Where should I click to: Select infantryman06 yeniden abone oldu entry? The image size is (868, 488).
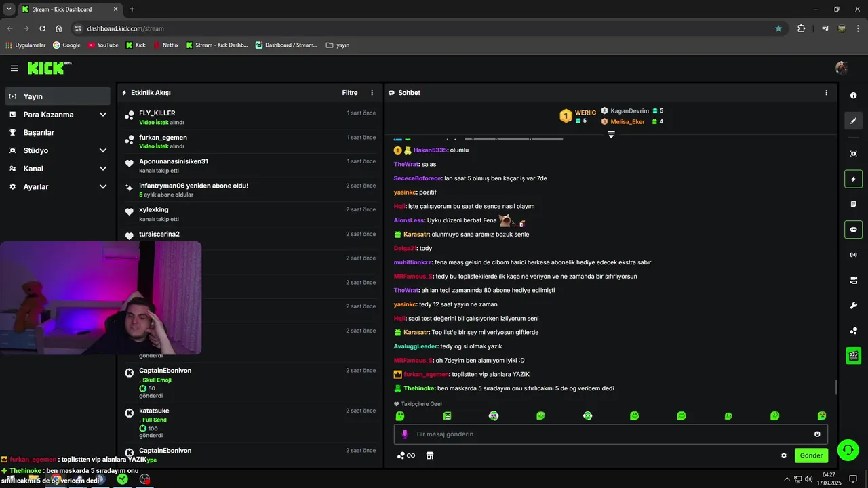click(250, 190)
